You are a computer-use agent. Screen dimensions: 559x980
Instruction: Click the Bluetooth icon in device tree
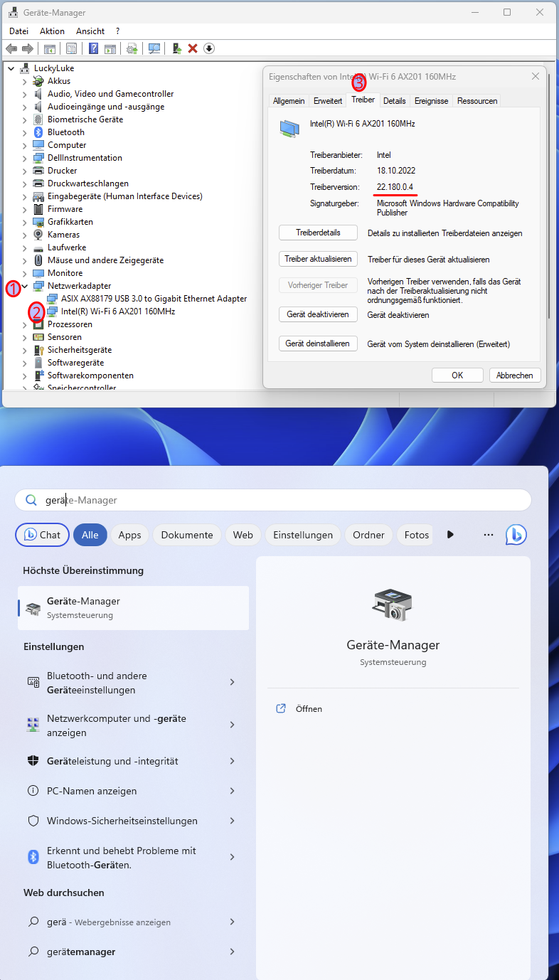[x=38, y=132]
